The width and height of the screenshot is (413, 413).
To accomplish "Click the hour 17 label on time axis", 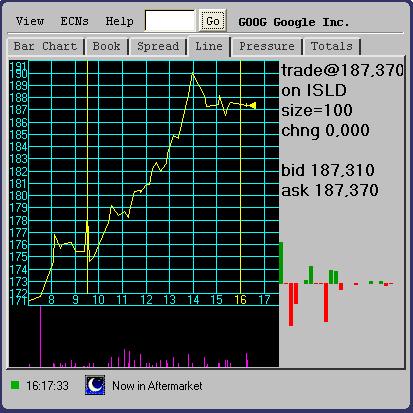I will coord(264,300).
